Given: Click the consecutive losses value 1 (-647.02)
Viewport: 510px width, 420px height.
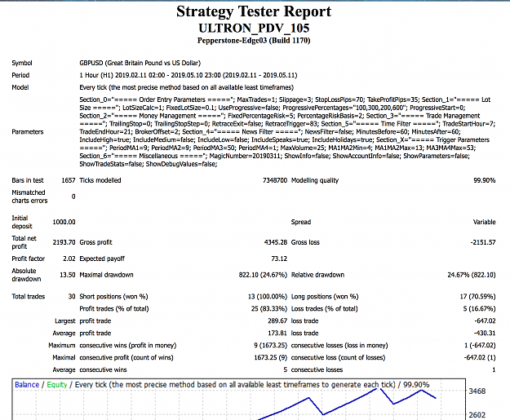Looking at the screenshot, I should point(480,346).
